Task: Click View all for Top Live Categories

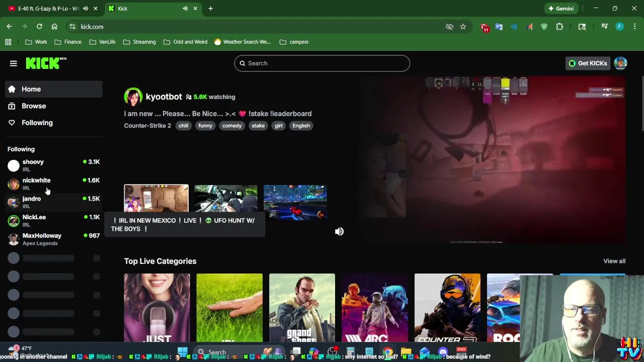Action: pyautogui.click(x=614, y=261)
